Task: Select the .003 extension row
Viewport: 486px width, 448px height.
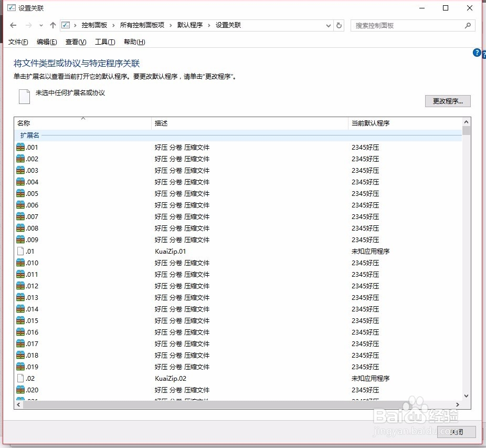Action: pyautogui.click(x=79, y=170)
